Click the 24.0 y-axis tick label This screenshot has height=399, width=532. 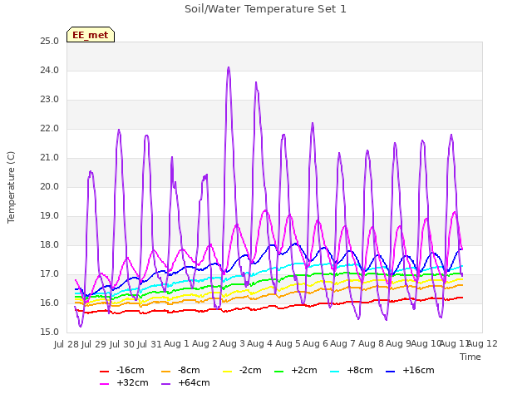(x=50, y=71)
